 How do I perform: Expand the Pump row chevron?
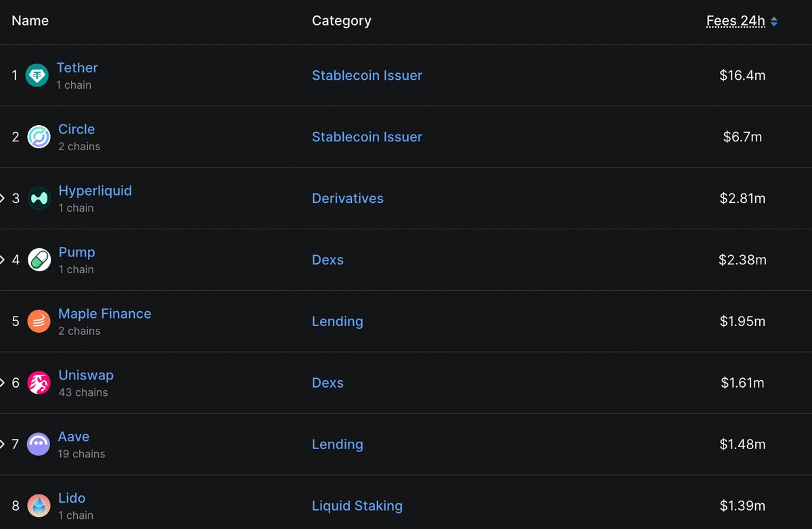pyautogui.click(x=3, y=260)
